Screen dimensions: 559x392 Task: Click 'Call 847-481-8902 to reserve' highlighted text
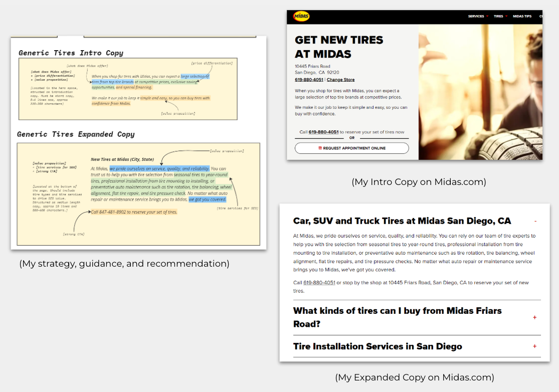coord(134,212)
